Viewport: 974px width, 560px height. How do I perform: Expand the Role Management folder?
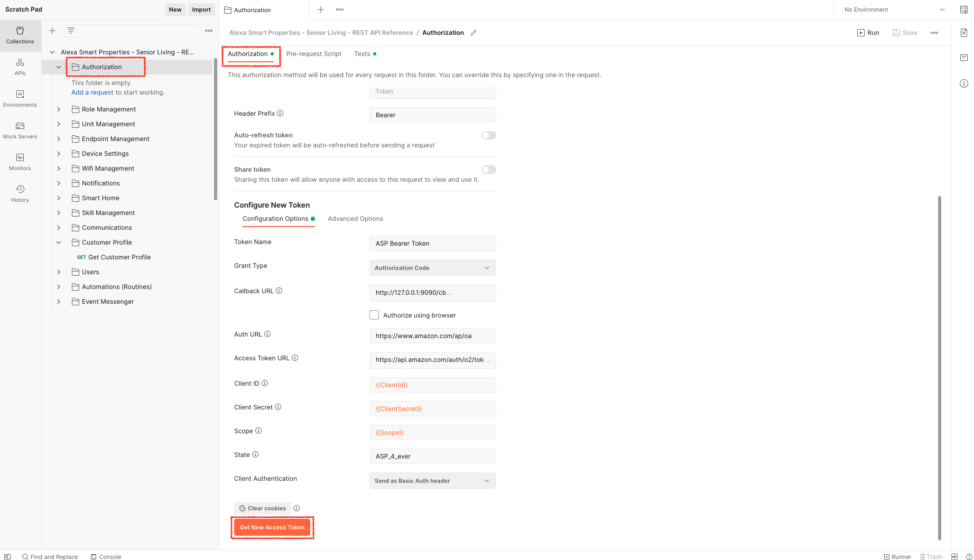click(59, 109)
